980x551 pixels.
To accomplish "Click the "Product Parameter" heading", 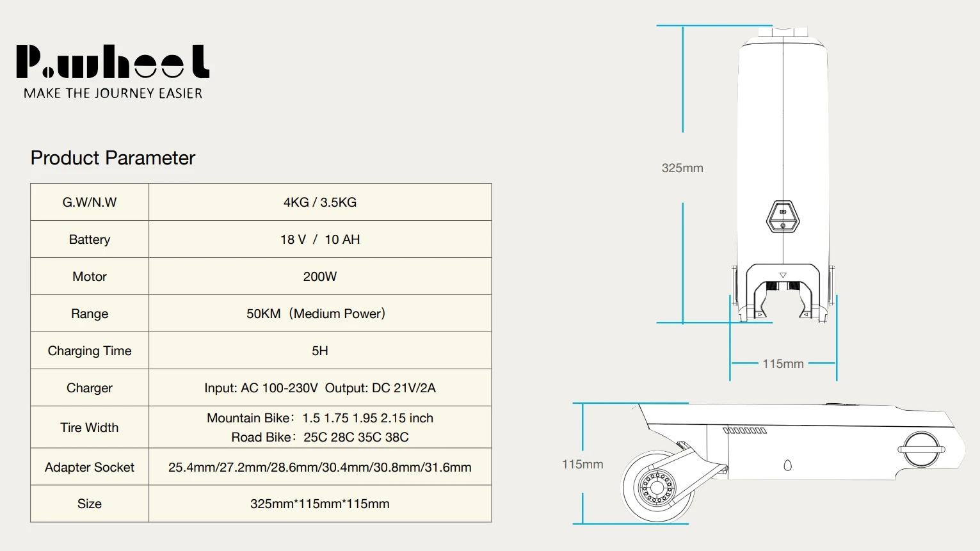I will 113,158.
